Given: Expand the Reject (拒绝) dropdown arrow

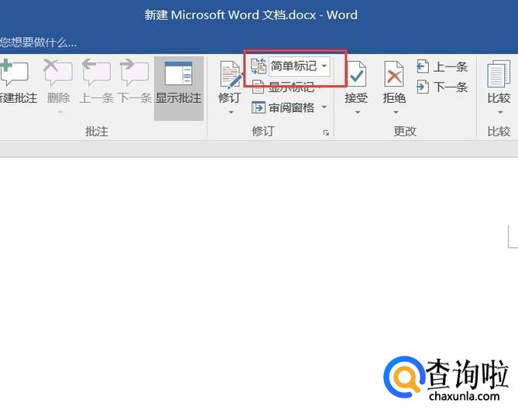Looking at the screenshot, I should (394, 112).
